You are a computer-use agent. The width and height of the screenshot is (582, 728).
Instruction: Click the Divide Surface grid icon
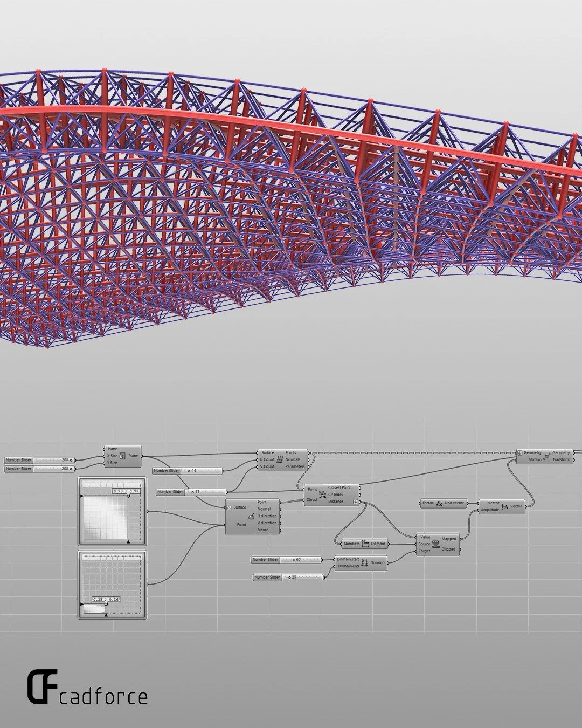point(280,459)
